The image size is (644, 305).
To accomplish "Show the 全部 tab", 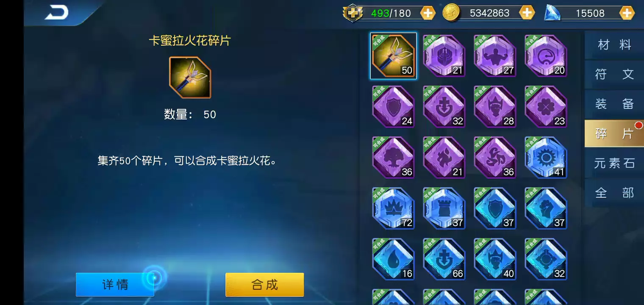I will [x=614, y=193].
